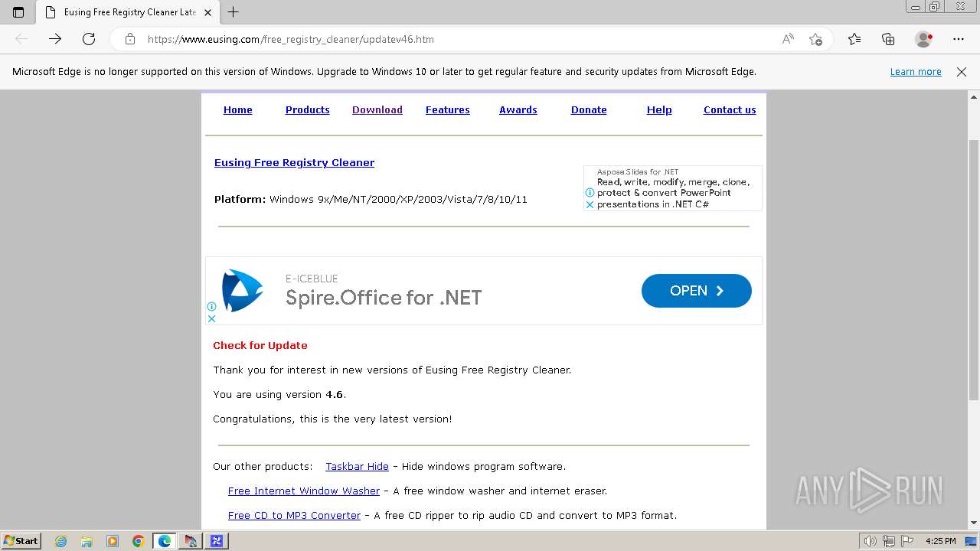Click Eusing Free Registry Cleaner heading link
980x551 pixels.
(x=295, y=163)
